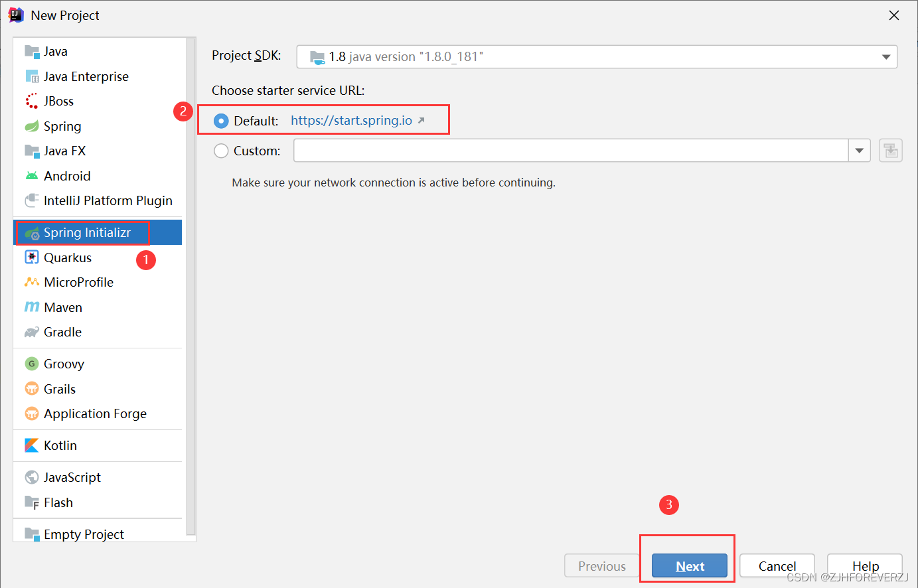Select the Quarkus list entry
This screenshot has height=588, width=918.
[98, 257]
